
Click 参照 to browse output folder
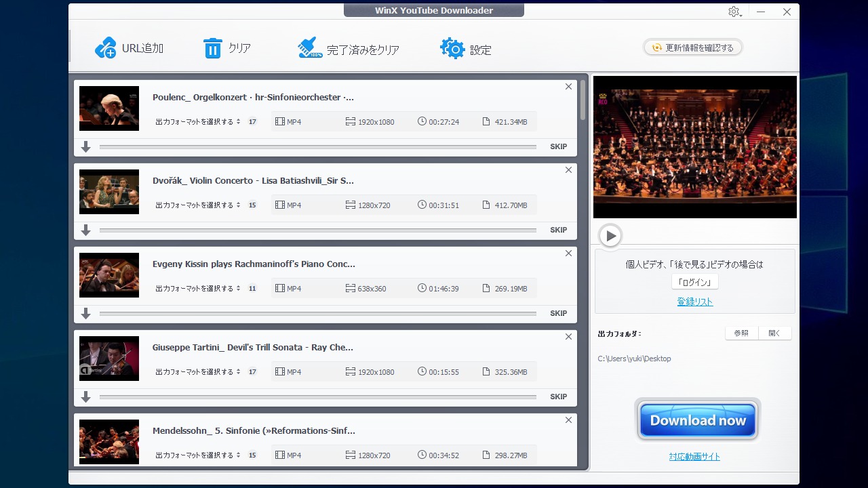pyautogui.click(x=741, y=333)
